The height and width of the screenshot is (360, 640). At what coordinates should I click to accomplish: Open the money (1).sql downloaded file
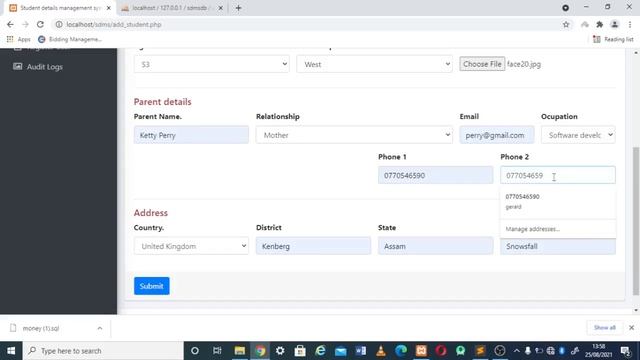[x=41, y=328]
